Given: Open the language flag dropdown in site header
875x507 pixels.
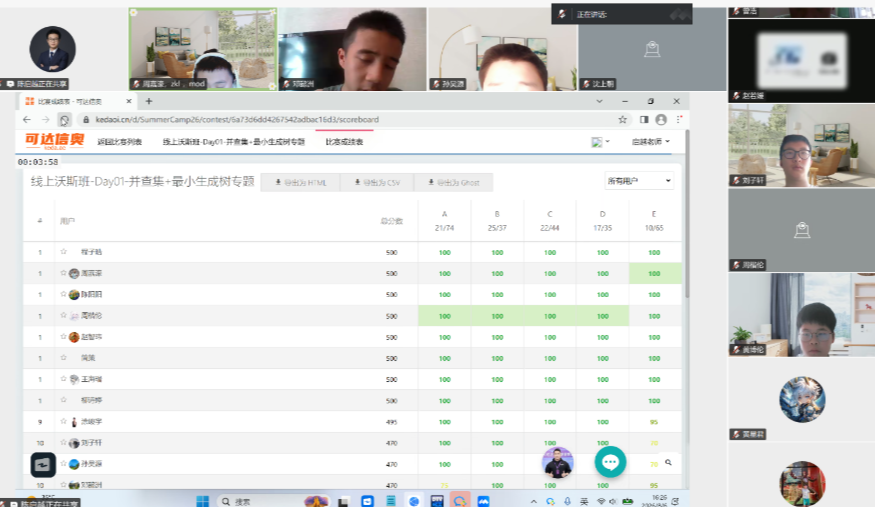Looking at the screenshot, I should 600,142.
